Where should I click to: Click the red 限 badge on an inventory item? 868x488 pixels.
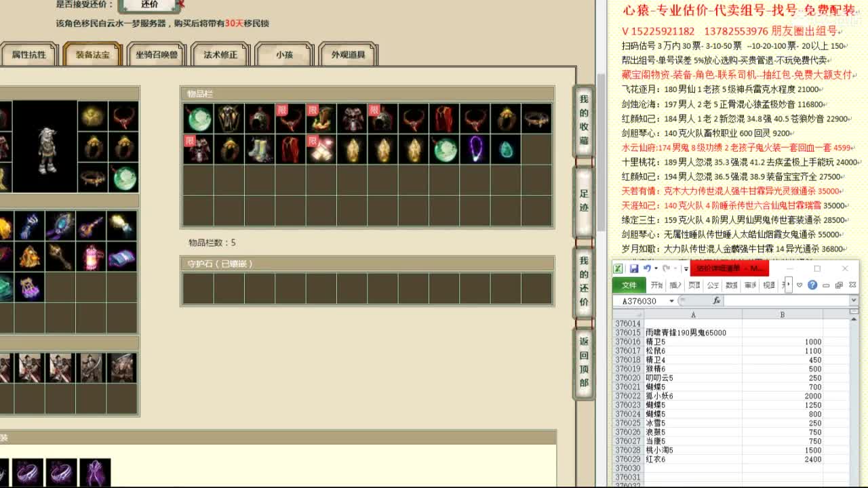pos(281,109)
